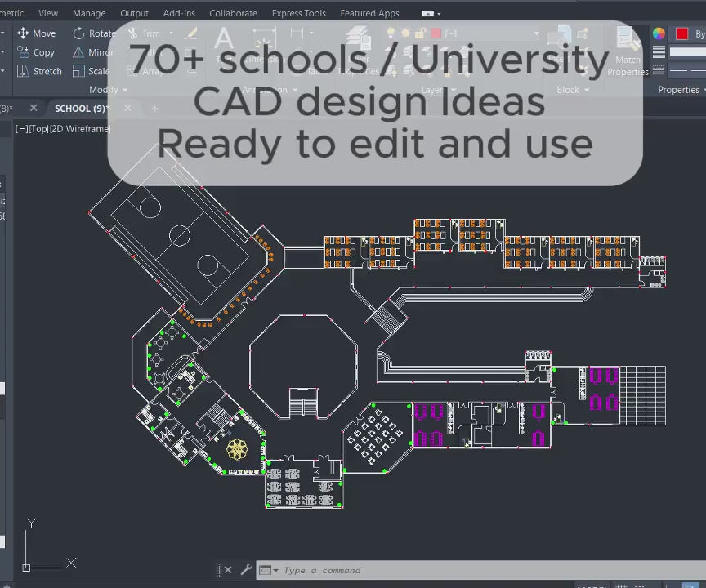Pick the red object color swatch
Image resolution: width=706 pixels, height=588 pixels.
pos(681,33)
